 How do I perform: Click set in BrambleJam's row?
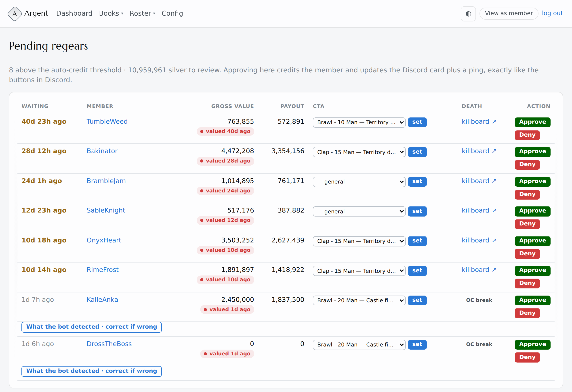pyautogui.click(x=417, y=182)
